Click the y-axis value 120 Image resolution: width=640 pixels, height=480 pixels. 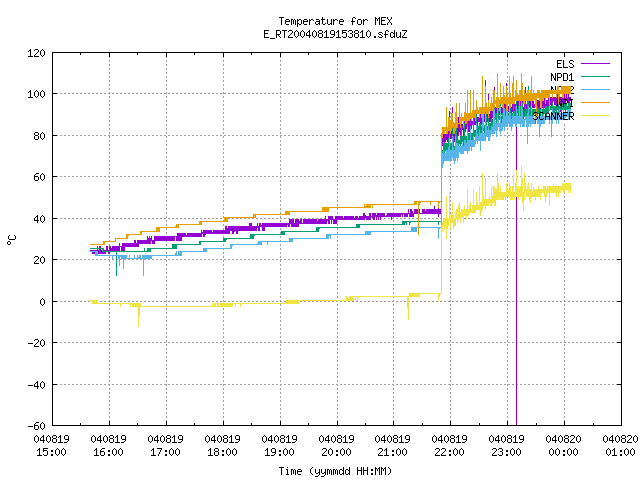(36, 53)
